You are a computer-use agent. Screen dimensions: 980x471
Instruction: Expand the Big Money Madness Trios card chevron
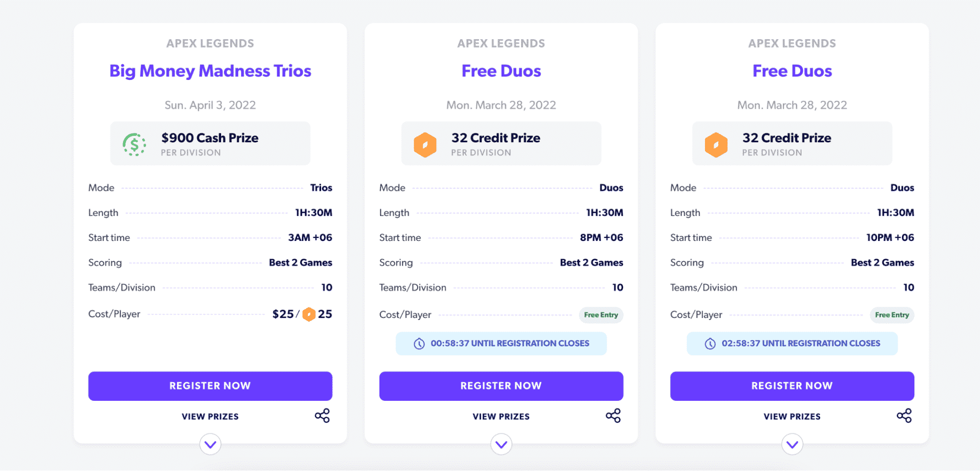coord(210,445)
